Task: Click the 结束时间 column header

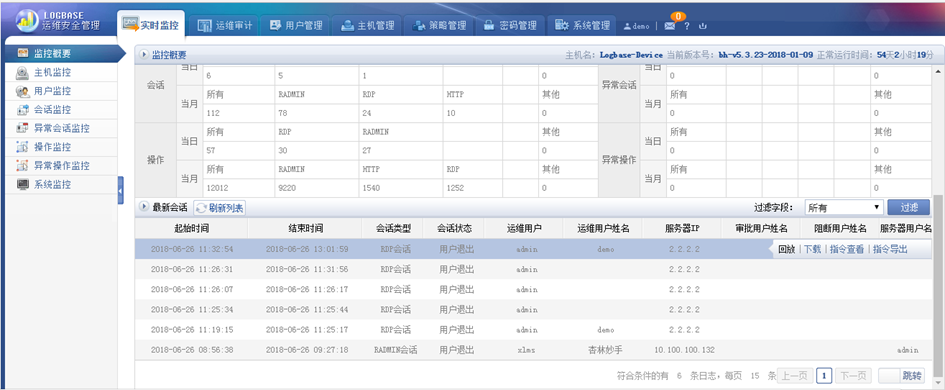Action: point(306,228)
